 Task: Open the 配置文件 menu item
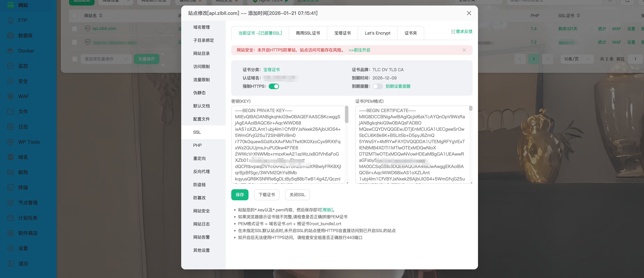click(201, 119)
